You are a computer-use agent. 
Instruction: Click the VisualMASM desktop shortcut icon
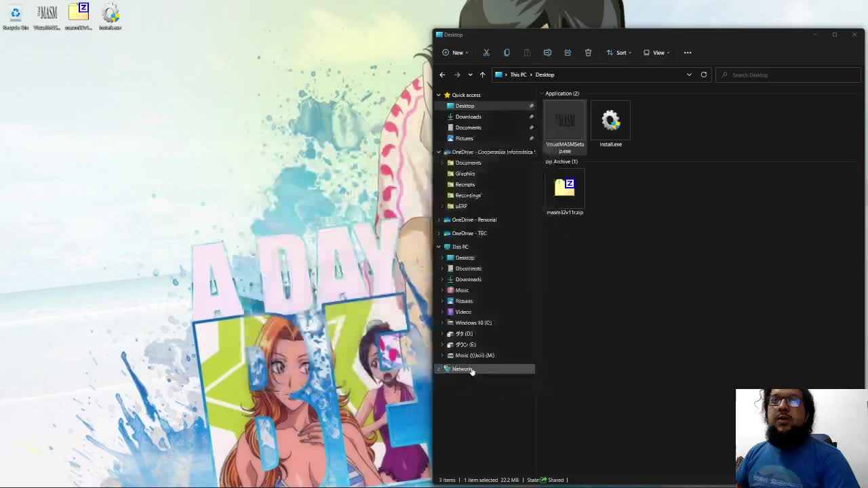tap(47, 17)
